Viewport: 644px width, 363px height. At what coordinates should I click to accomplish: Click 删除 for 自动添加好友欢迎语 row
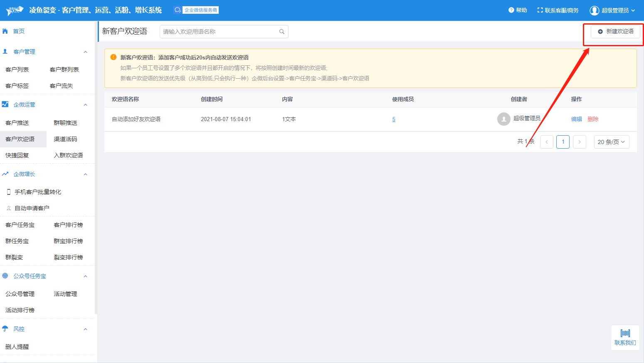(x=593, y=119)
